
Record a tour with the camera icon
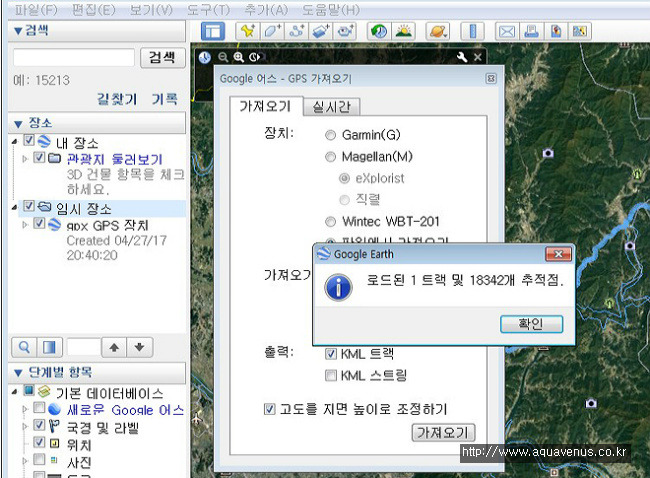click(344, 32)
